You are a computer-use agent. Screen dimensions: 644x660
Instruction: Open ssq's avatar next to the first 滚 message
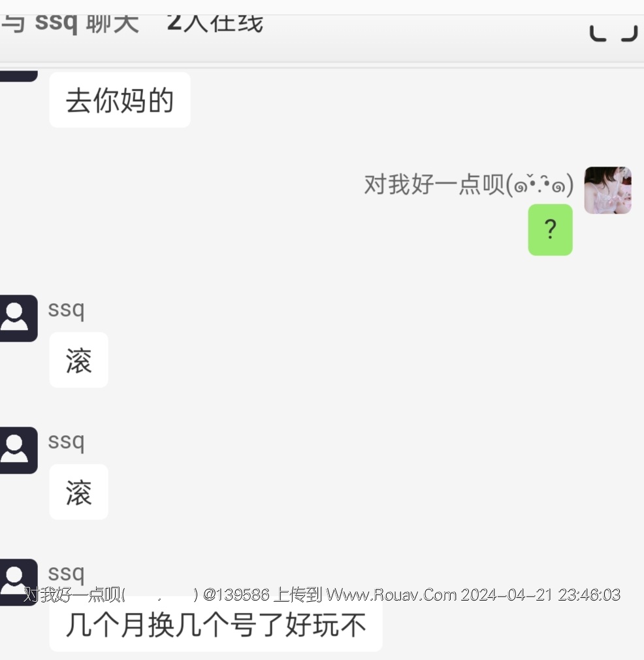tap(18, 318)
